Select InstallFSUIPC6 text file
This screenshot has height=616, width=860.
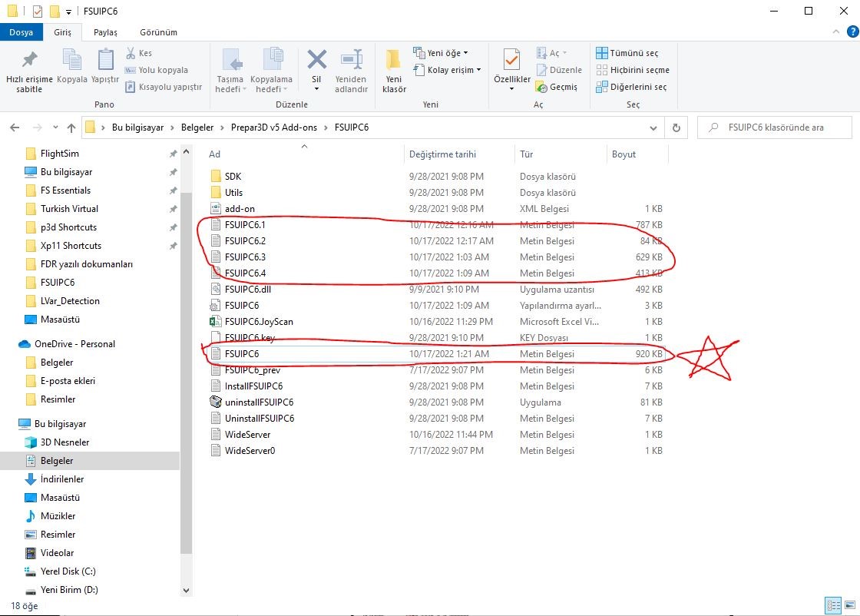pos(253,386)
